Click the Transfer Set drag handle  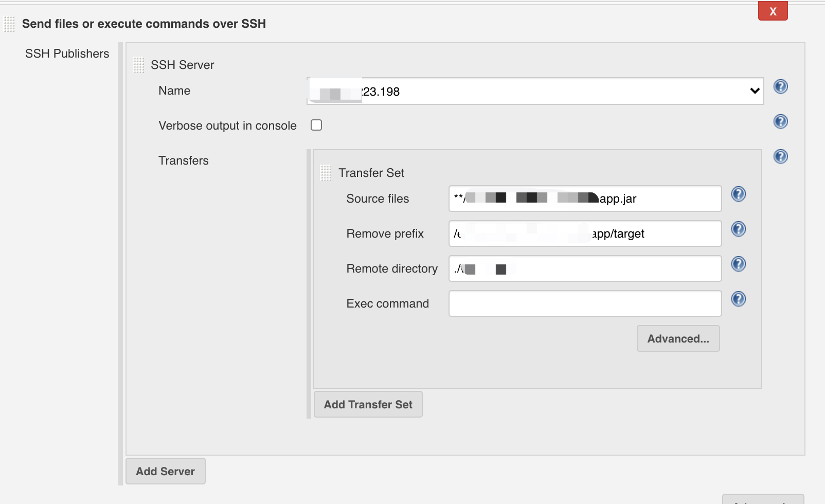[x=326, y=173]
